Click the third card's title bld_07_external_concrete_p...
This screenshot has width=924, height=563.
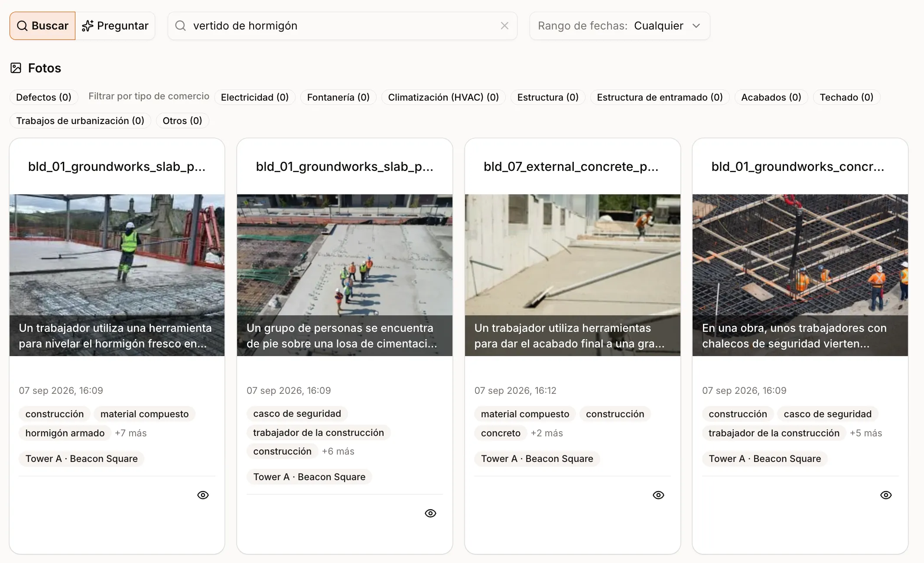[x=571, y=167]
